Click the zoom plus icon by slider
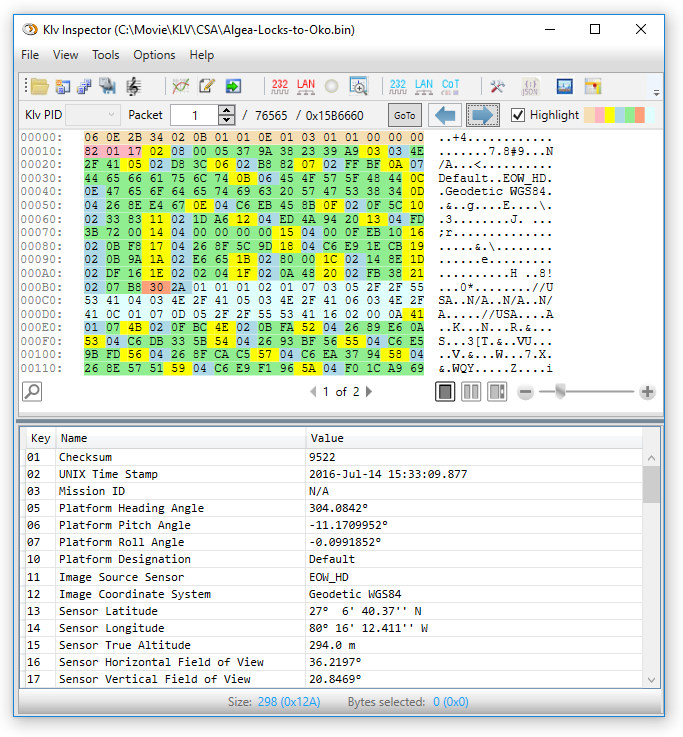 pos(647,392)
